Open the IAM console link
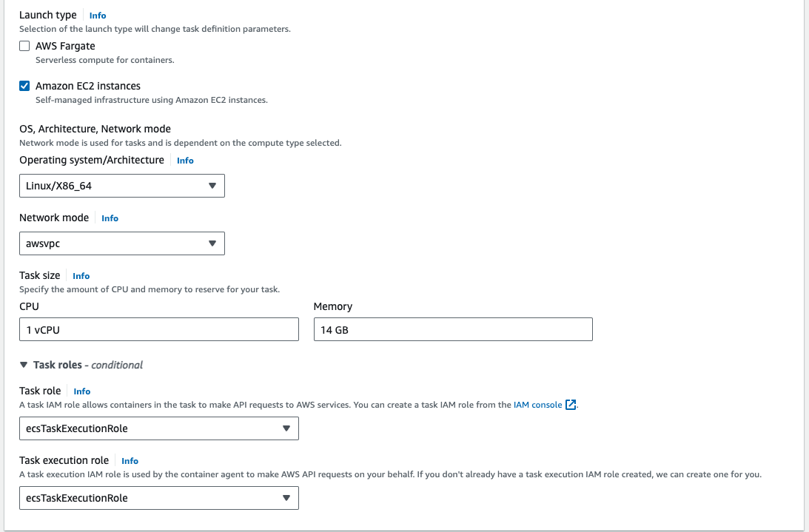 (537, 404)
